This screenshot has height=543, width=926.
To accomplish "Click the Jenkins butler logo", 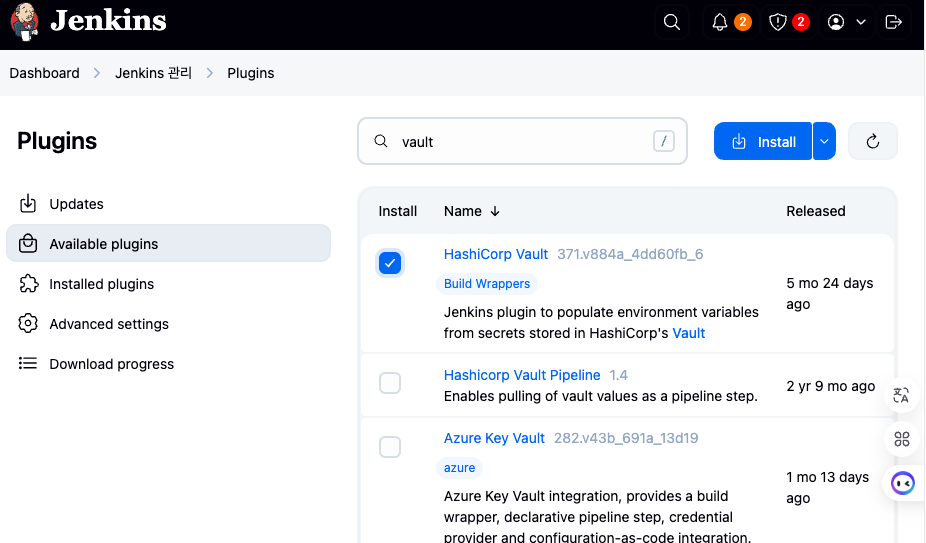I will click(x=25, y=22).
